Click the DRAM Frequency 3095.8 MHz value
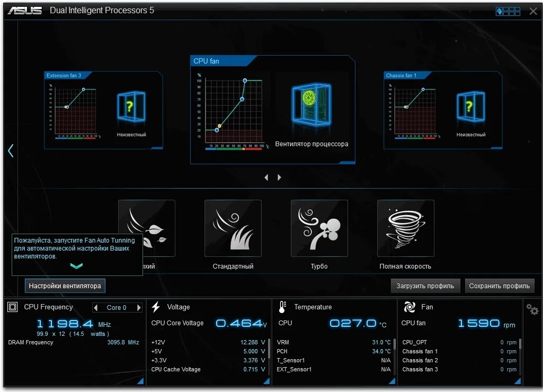Viewport: 543px width, 392px height. [123, 343]
